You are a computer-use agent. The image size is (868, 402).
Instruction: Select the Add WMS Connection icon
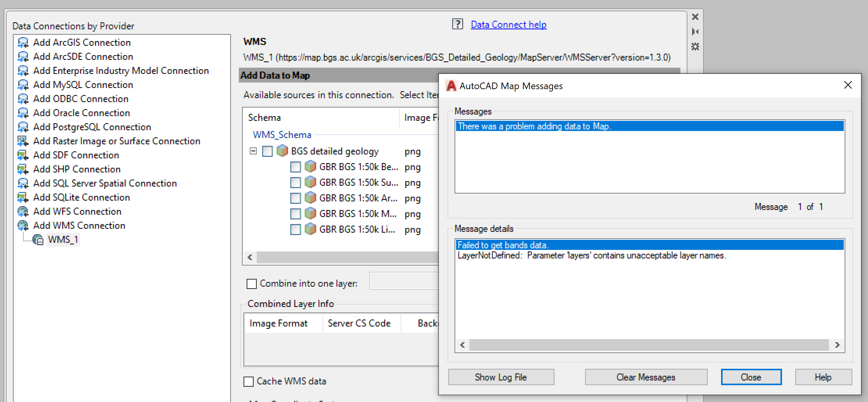click(x=23, y=225)
